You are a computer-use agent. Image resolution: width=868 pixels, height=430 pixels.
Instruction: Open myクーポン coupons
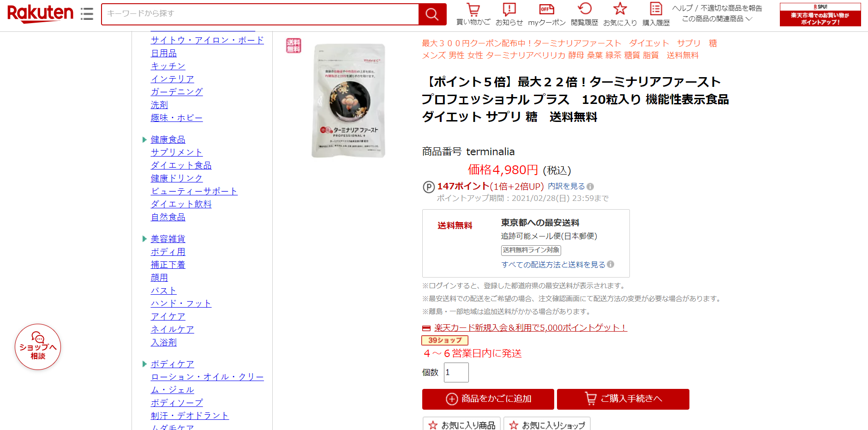(x=546, y=14)
